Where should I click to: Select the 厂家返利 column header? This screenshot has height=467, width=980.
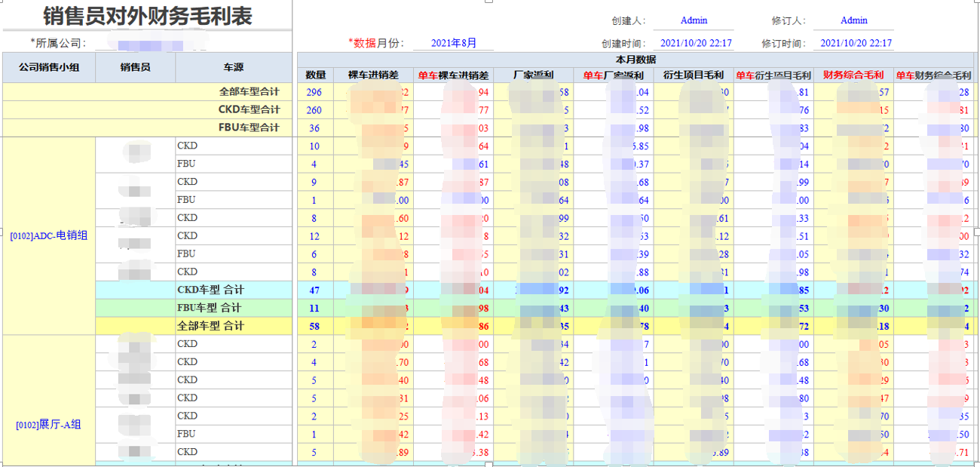533,75
